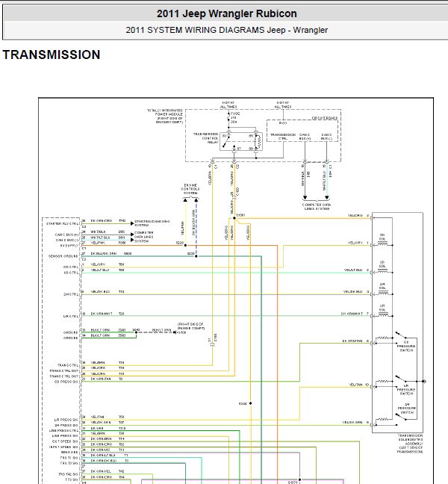Click the "DK GRN/YEL T42" wire label
The height and width of the screenshot is (484, 448).
tap(108, 471)
